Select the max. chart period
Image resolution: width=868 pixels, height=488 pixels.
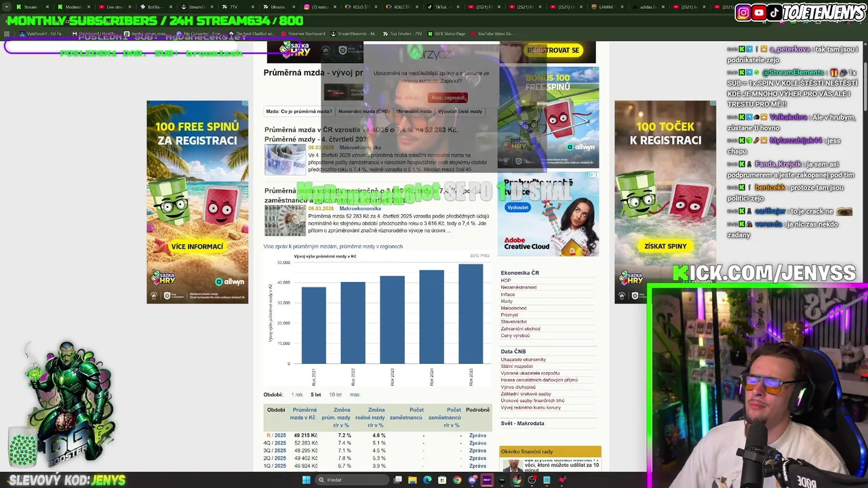[x=355, y=394]
